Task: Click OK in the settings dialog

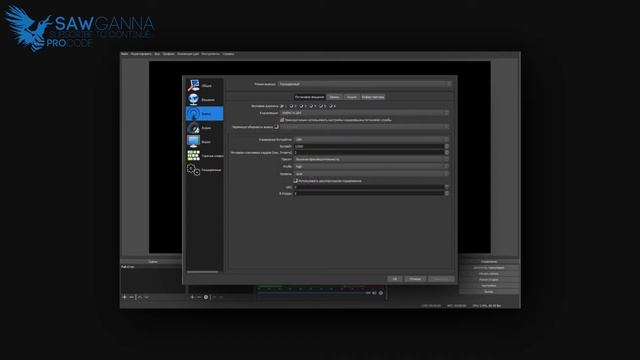Action: tap(395, 279)
